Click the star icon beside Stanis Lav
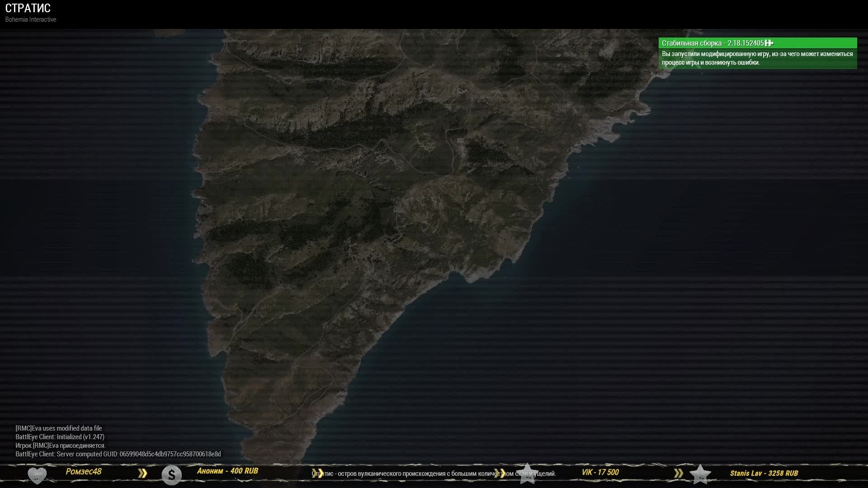Image resolution: width=868 pixels, height=488 pixels. coord(700,474)
